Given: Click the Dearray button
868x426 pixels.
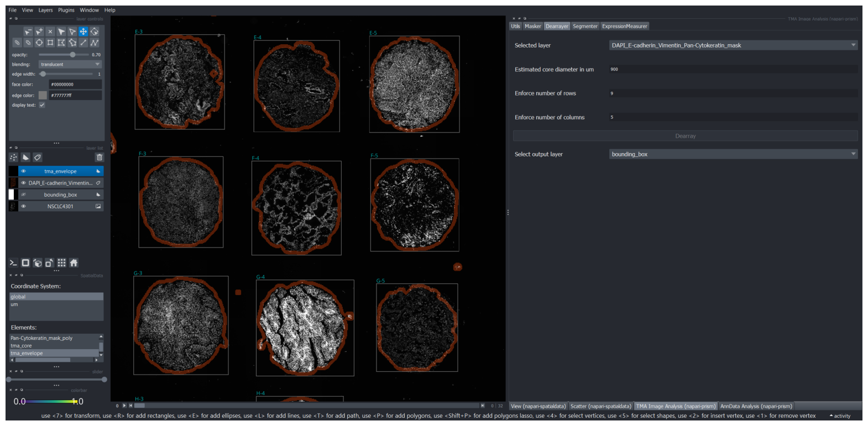Looking at the screenshot, I should [685, 136].
